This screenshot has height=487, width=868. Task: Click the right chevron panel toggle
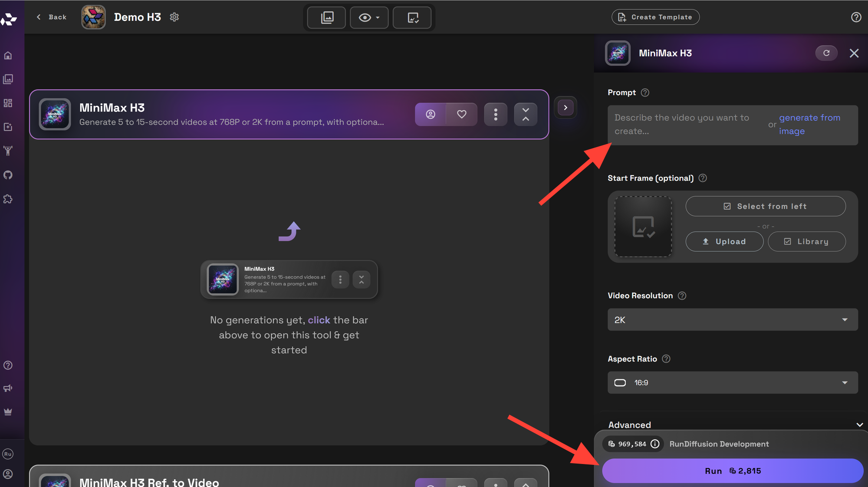[566, 107]
